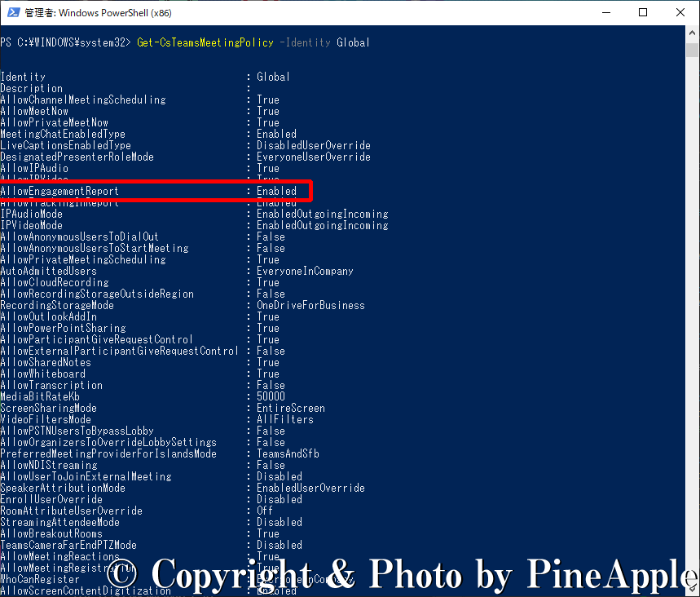Click the Enabled value of AllowEngagementReport

pos(276,191)
